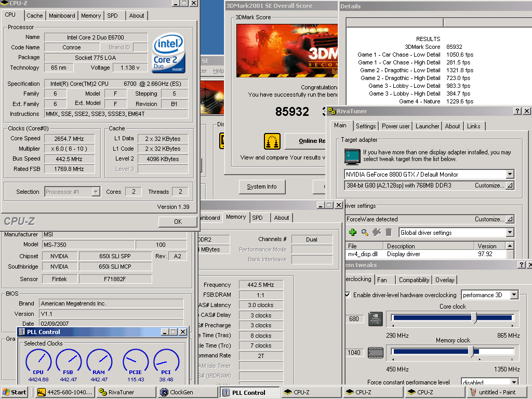Switch to untitled - Paint in the taskbar
The width and height of the screenshot is (532, 399).
(497, 392)
